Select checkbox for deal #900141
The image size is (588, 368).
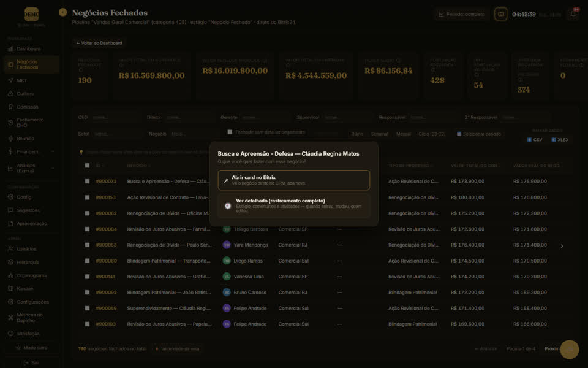(87, 277)
